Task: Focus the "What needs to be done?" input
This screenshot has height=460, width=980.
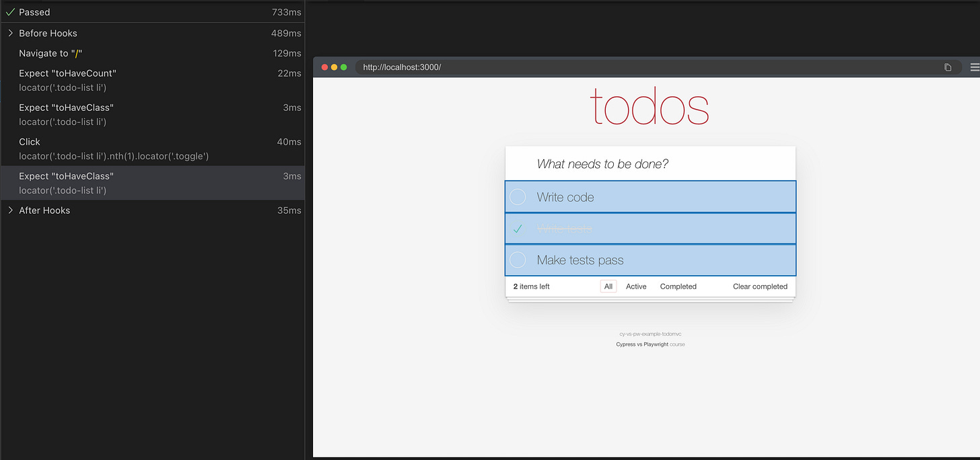Action: click(650, 163)
